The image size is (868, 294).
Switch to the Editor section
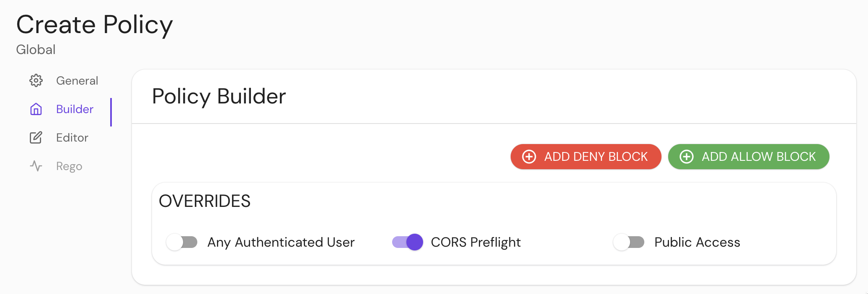point(72,137)
